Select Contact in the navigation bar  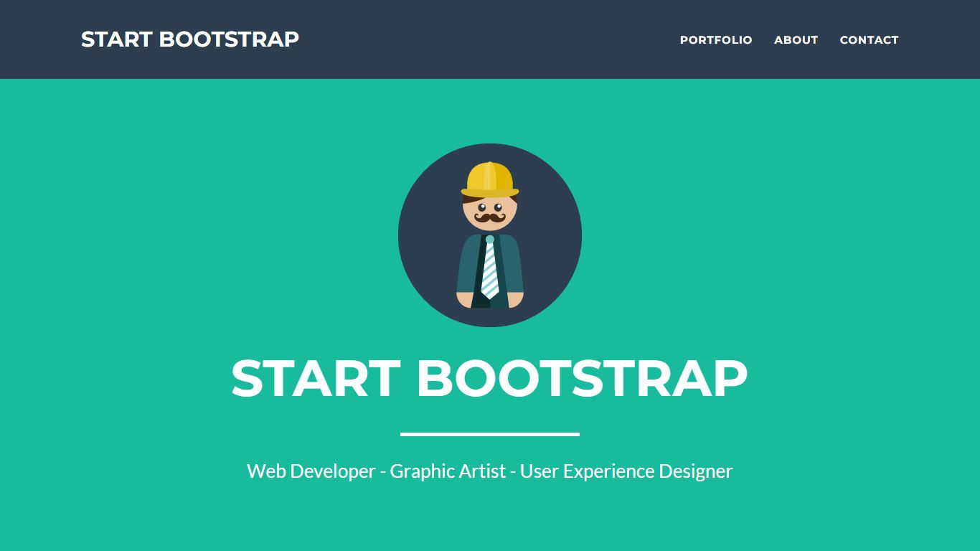point(869,40)
